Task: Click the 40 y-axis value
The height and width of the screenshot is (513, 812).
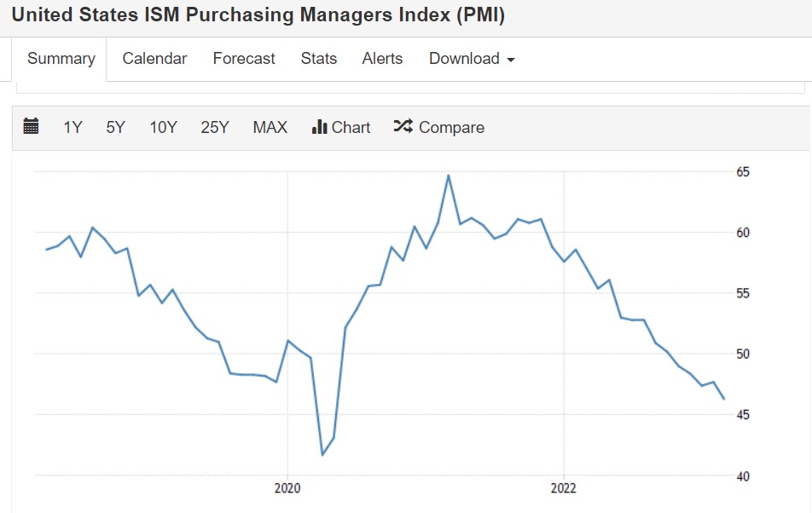Action: click(x=743, y=476)
